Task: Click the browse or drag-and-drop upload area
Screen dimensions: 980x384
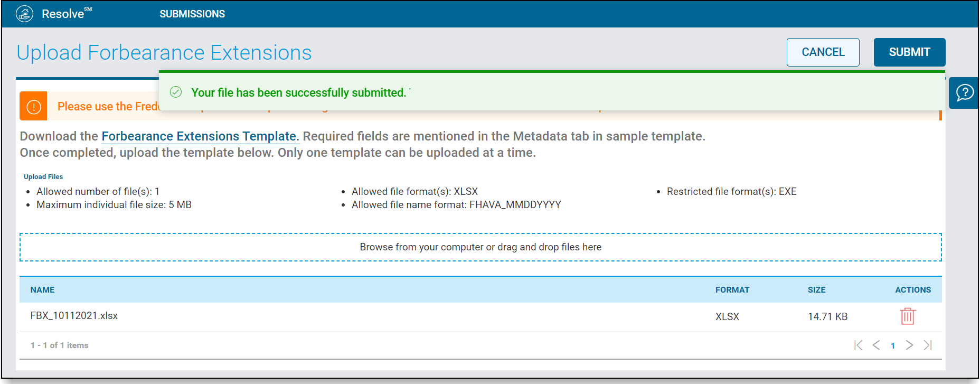Action: 480,247
